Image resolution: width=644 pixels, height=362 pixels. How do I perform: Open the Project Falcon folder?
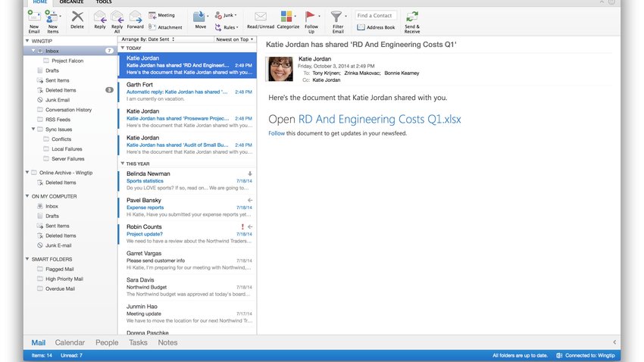67,61
